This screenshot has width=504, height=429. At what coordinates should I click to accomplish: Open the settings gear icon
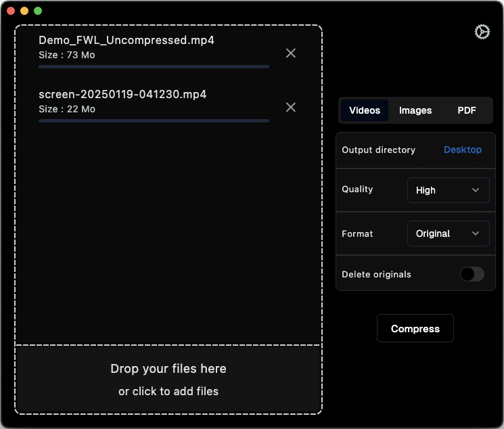pos(482,32)
